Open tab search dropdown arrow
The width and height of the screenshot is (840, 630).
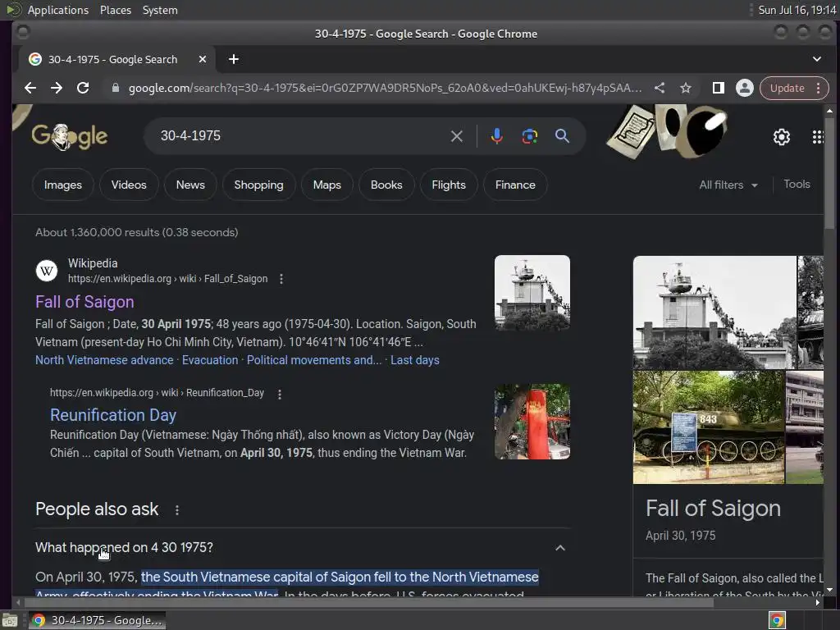[816, 59]
